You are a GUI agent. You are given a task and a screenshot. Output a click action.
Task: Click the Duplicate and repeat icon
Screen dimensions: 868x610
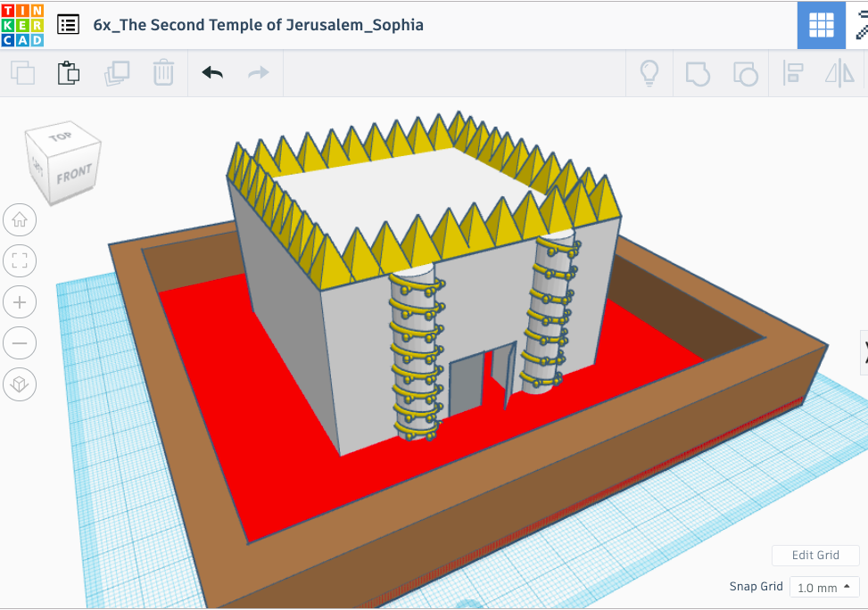[x=116, y=73]
